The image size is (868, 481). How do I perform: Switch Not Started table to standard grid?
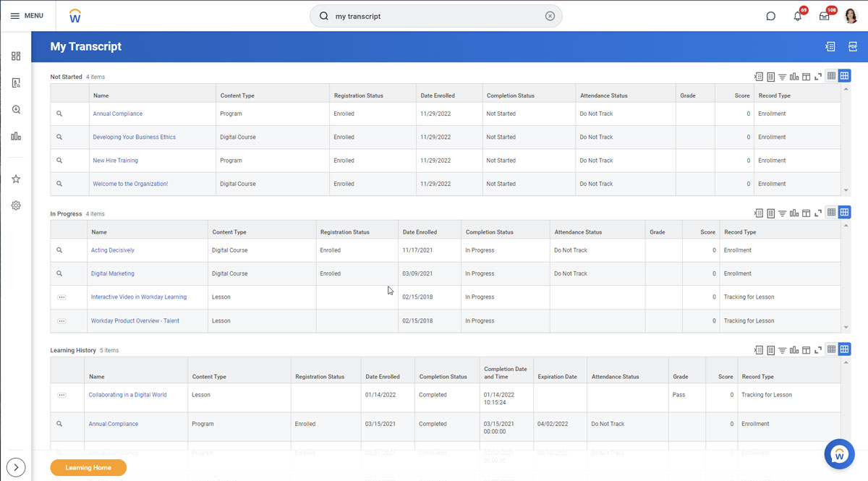point(844,76)
